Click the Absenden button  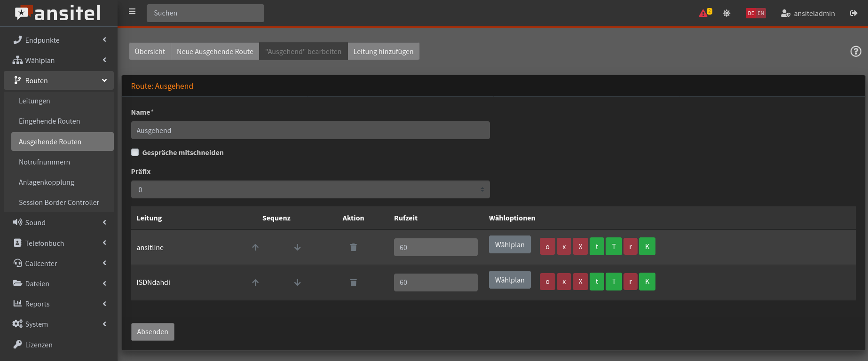tap(152, 332)
